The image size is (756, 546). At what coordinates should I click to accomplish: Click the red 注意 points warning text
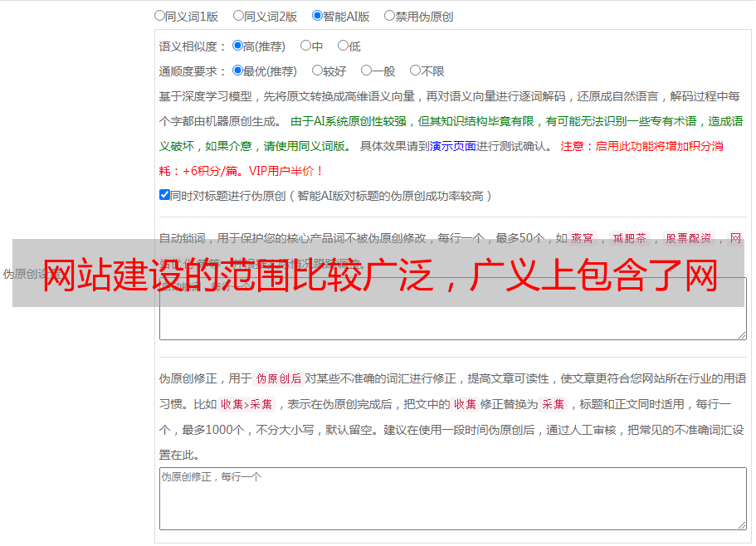(441, 158)
